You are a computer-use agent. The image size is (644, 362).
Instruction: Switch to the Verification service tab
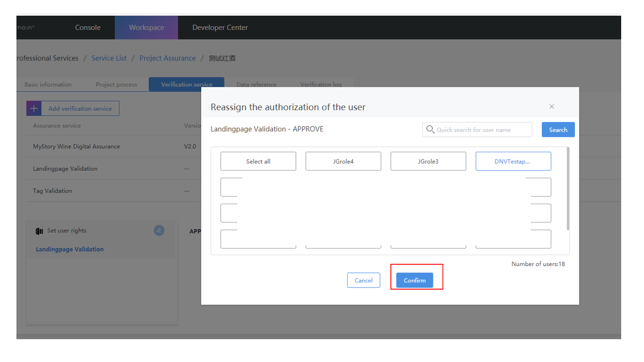click(186, 84)
